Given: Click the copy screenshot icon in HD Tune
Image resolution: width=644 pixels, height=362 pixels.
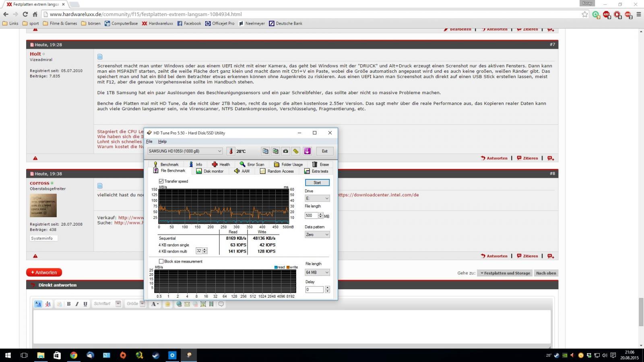Looking at the screenshot, I should pos(276,151).
